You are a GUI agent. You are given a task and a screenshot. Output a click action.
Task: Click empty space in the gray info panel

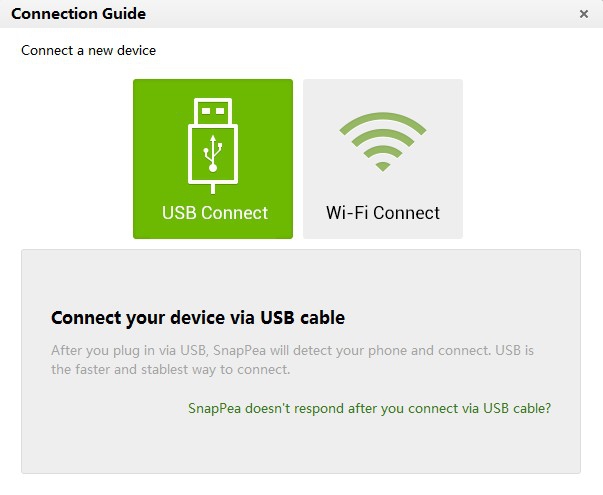click(300, 445)
